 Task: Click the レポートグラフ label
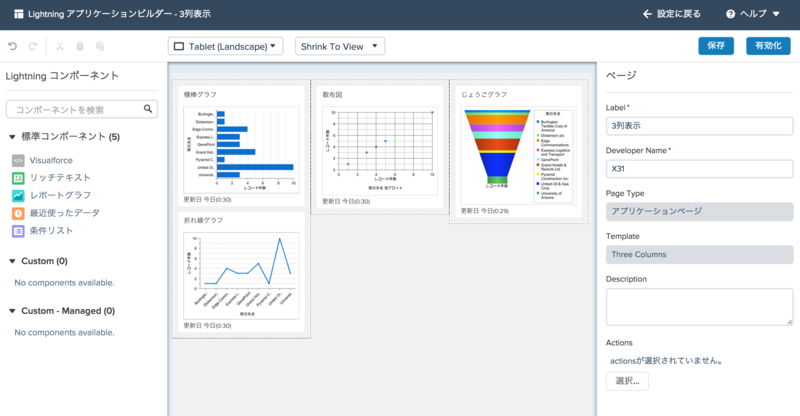click(x=60, y=195)
